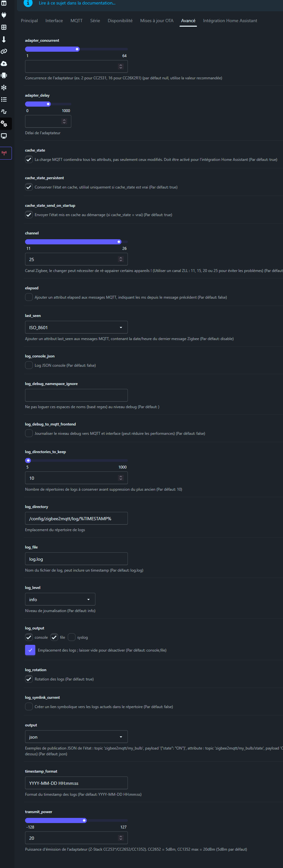Switch to the MQTT tab
This screenshot has width=283, height=868.
click(x=76, y=21)
